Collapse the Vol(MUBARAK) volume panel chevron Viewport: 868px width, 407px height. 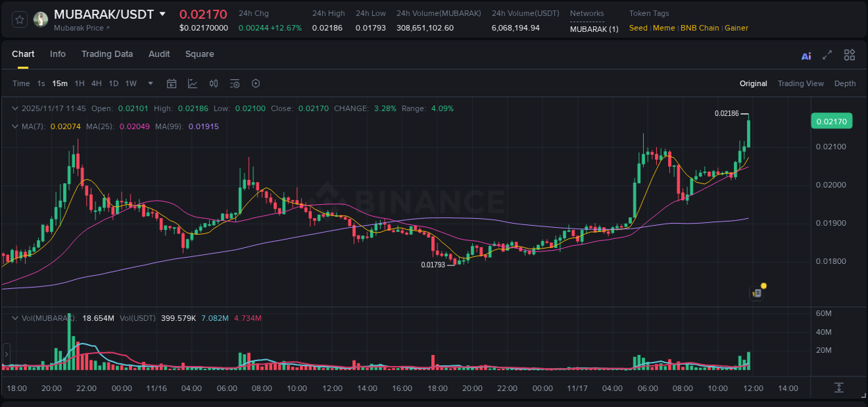[15, 318]
